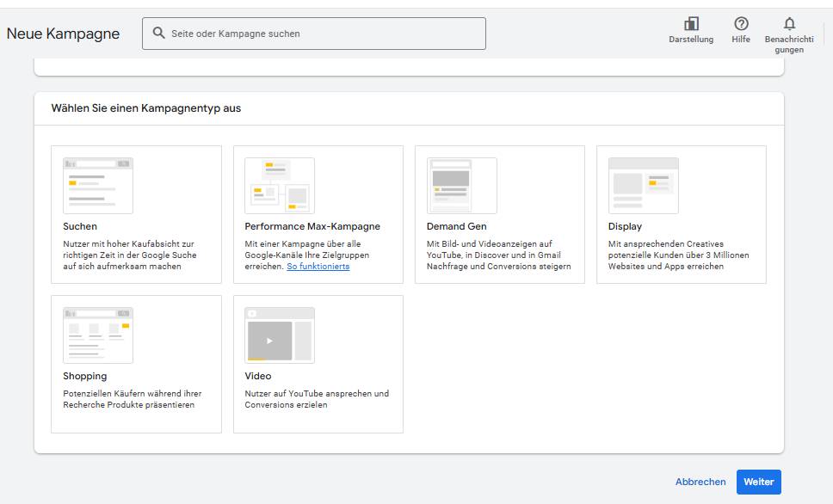Click the 'Neue Kampagne' page title

tap(63, 34)
